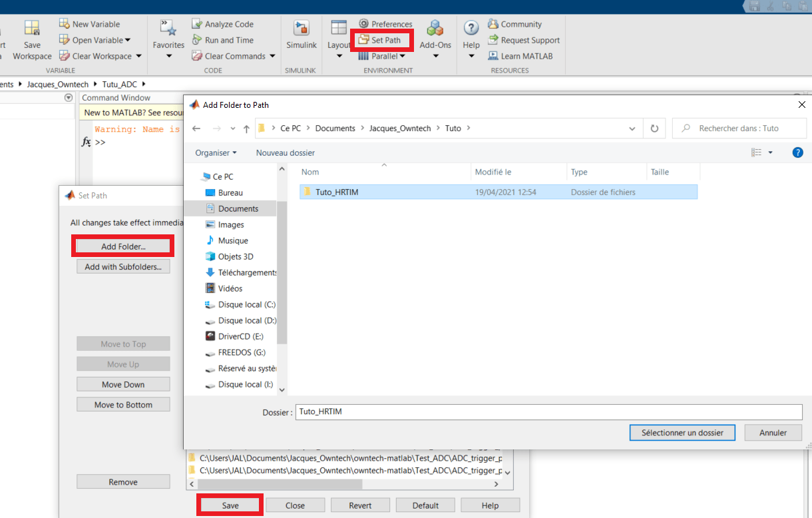Open the blue help icon in folder dialog
The width and height of the screenshot is (812, 518).
(797, 152)
